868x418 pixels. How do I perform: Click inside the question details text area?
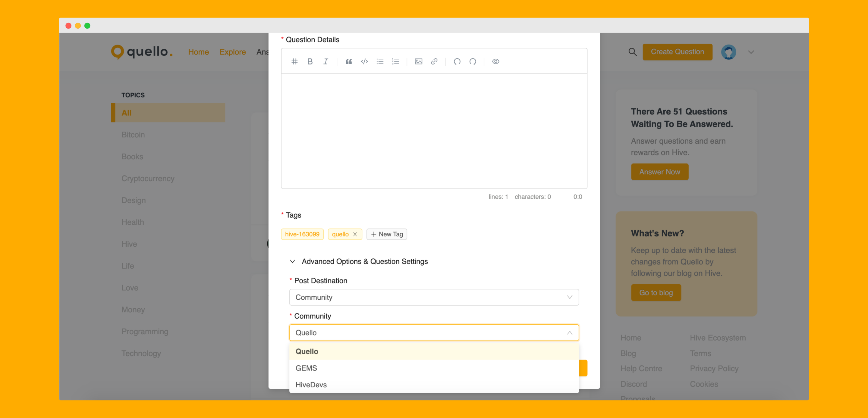(x=434, y=131)
